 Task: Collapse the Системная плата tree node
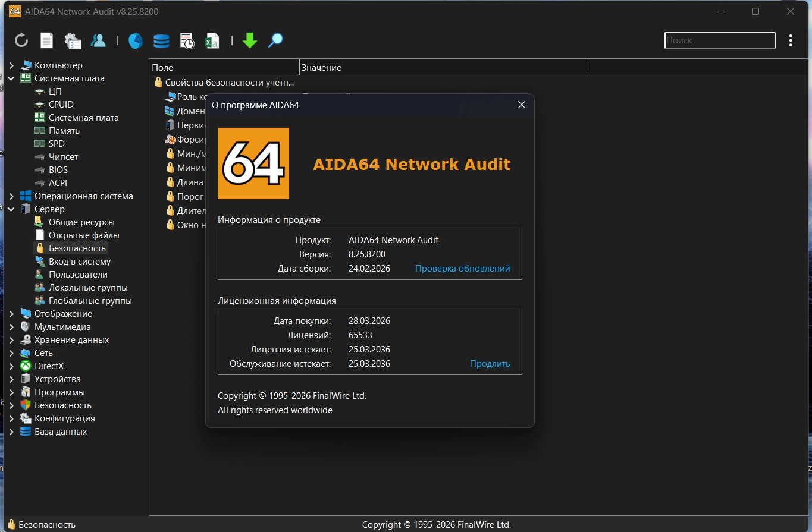tap(11, 78)
